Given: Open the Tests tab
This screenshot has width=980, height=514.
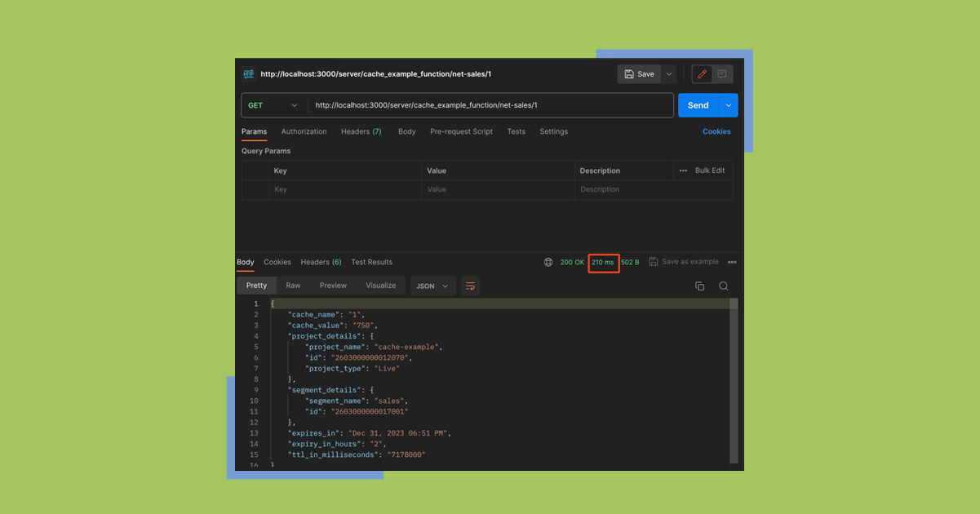Looking at the screenshot, I should coord(516,131).
